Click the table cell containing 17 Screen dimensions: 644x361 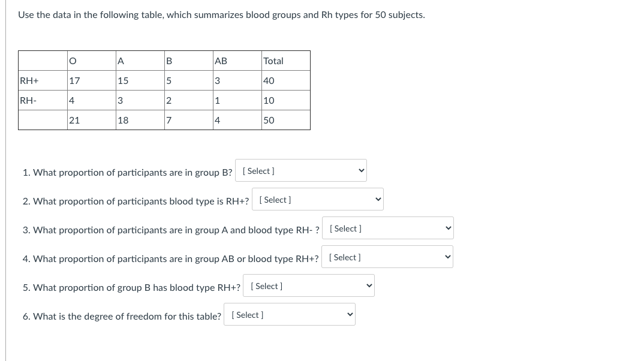[x=91, y=81]
